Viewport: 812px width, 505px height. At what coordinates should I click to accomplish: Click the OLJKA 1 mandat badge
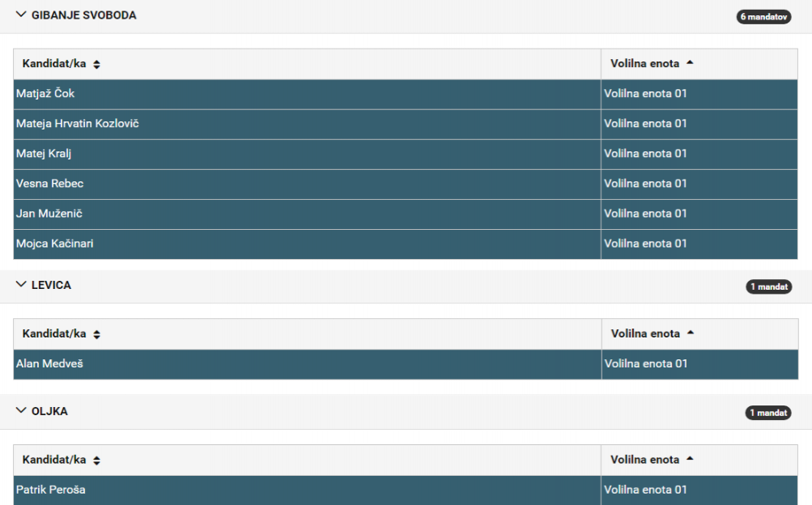(768, 413)
